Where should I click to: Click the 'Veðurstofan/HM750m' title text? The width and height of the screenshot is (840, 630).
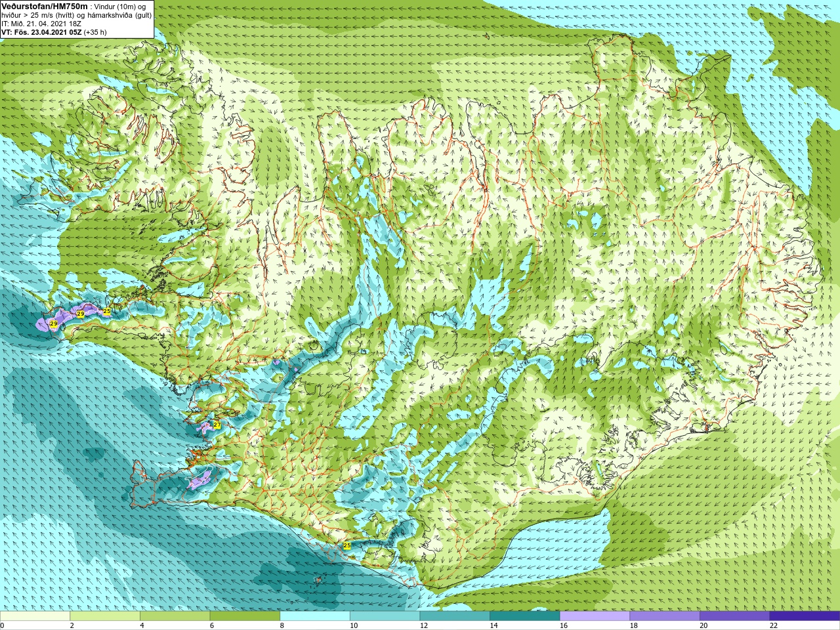tap(45, 6)
